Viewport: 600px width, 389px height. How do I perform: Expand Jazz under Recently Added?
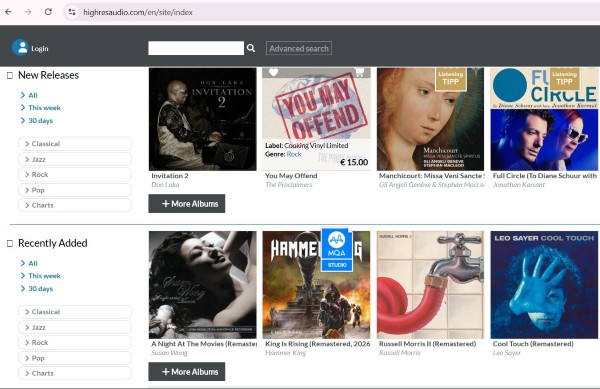(x=75, y=327)
